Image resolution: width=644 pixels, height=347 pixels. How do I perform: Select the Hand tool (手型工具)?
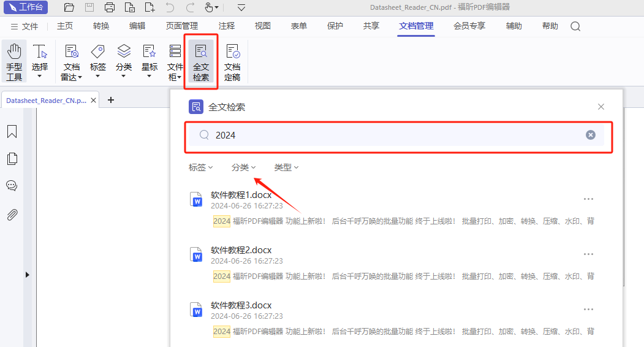click(x=14, y=61)
